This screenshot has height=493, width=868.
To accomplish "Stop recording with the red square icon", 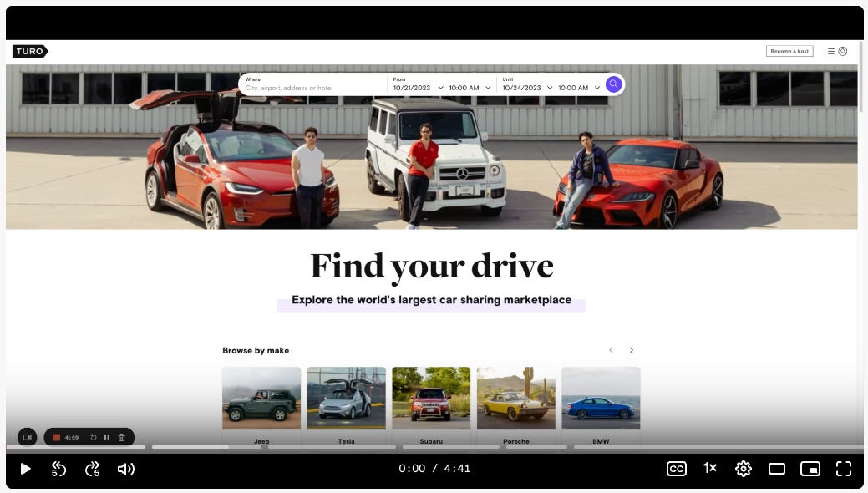I will (x=56, y=437).
